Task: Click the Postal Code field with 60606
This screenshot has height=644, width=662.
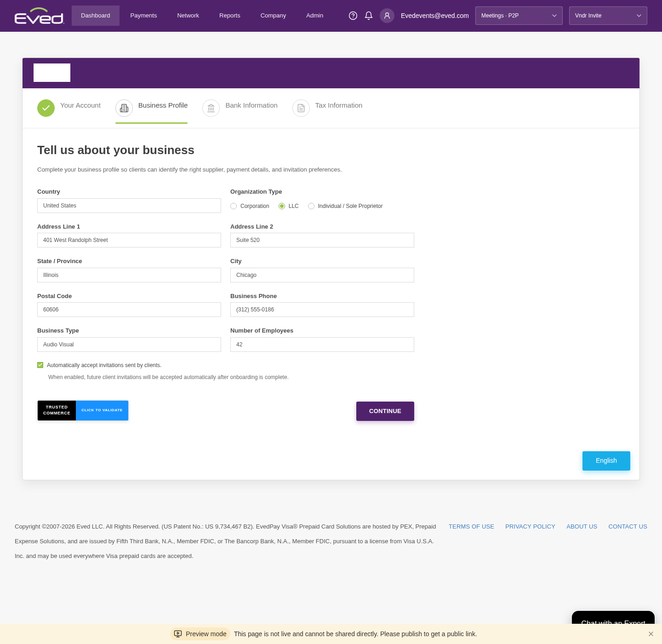Action: (x=129, y=310)
